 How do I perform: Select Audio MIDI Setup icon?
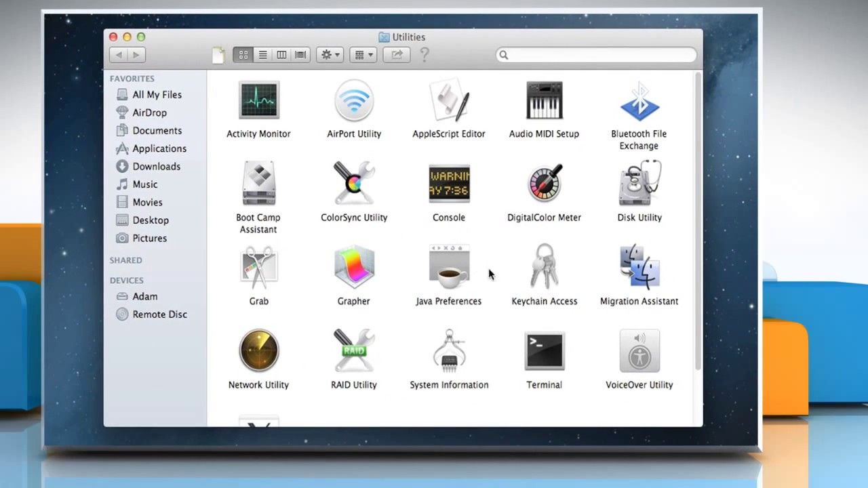(x=544, y=101)
